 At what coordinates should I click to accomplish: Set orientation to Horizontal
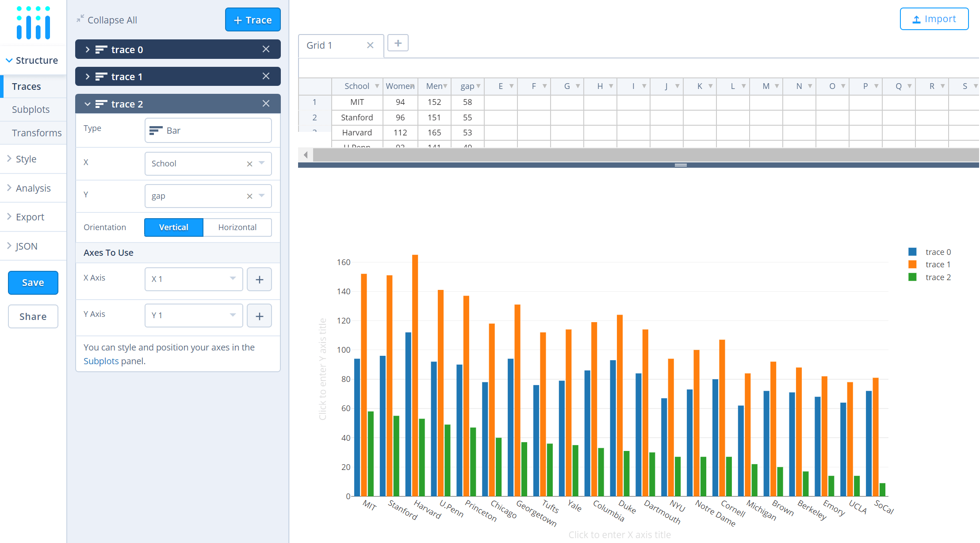coord(237,227)
